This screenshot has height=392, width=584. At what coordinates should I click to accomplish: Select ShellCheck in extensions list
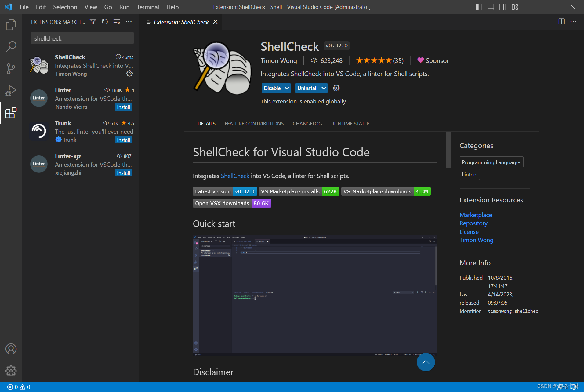tap(81, 65)
